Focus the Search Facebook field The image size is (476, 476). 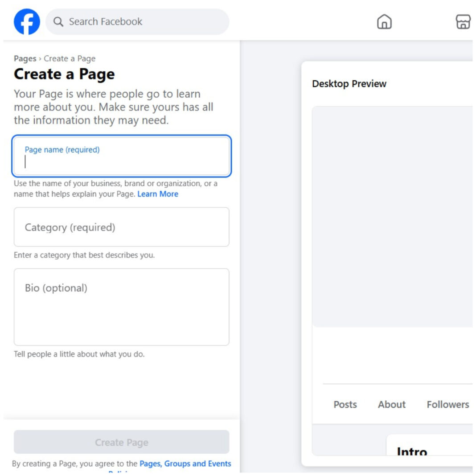[x=143, y=22]
